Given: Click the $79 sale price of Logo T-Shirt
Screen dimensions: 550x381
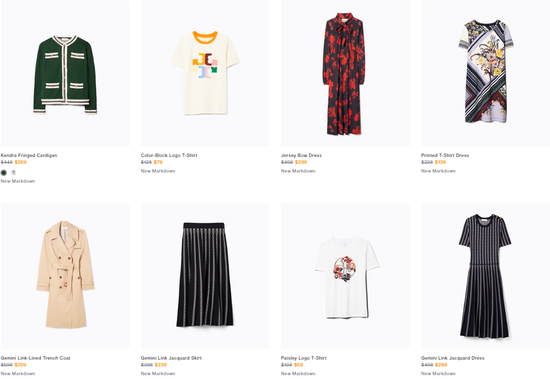Looking at the screenshot, I should point(158,162).
